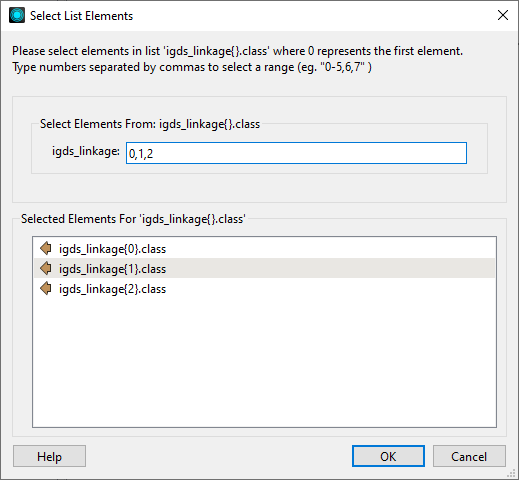Viewport: 519px width, 480px height.
Task: Click the 'Select Elements From' group heading
Action: pos(150,124)
